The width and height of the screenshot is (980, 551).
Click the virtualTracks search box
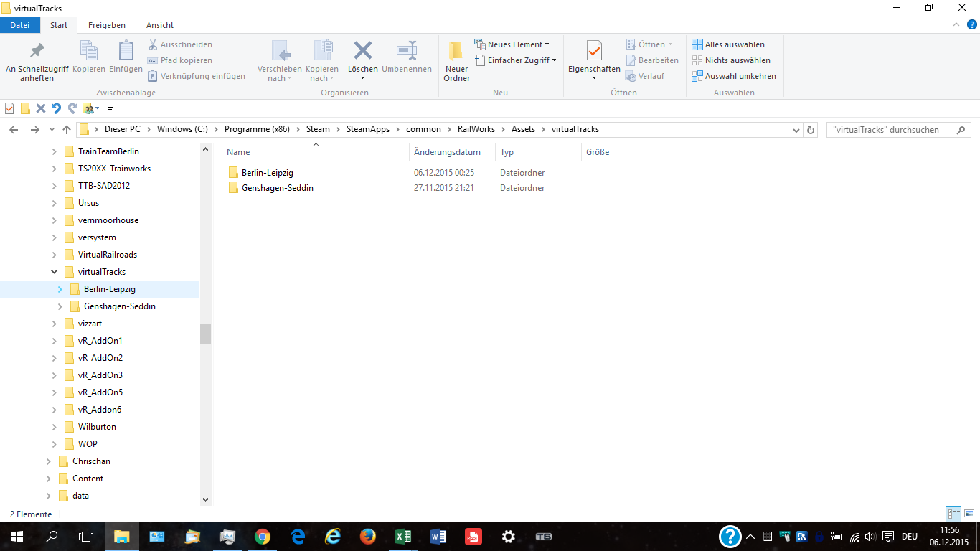[890, 130]
